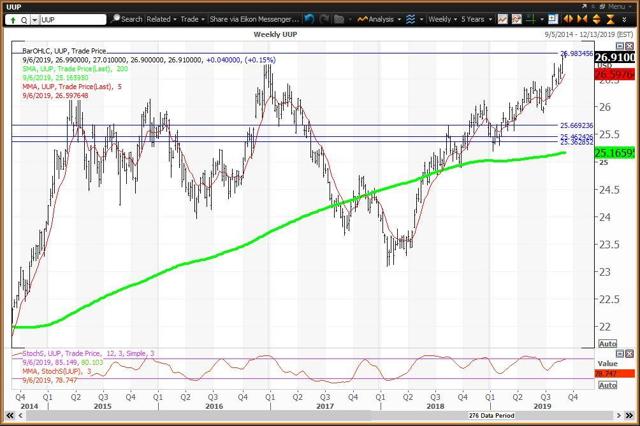Image resolution: width=640 pixels, height=426 pixels.
Task: Click the compress horizontally orange arrows icon
Action: click(582, 19)
